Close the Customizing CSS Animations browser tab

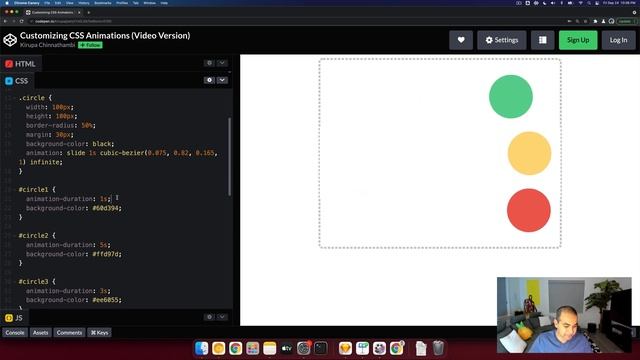(79, 12)
